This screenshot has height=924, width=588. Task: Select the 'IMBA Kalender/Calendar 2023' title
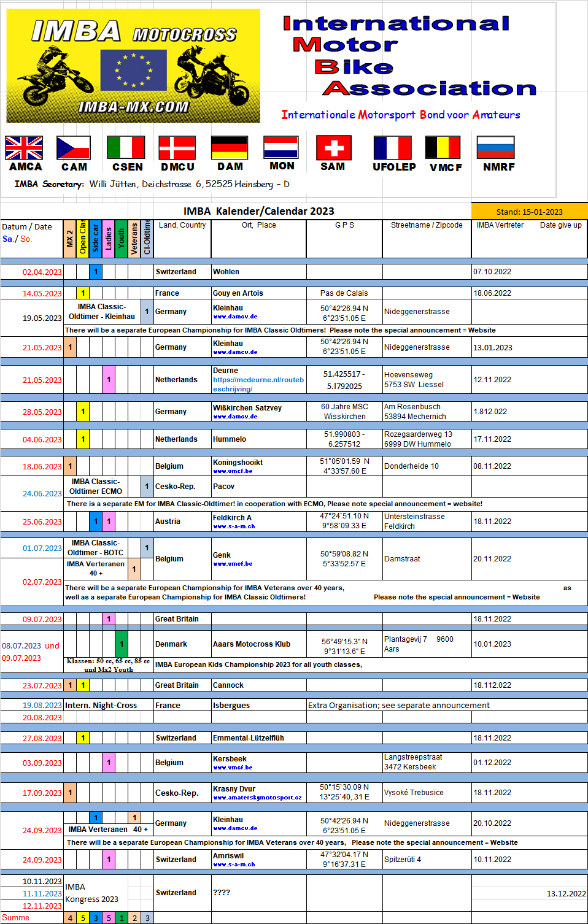click(259, 211)
